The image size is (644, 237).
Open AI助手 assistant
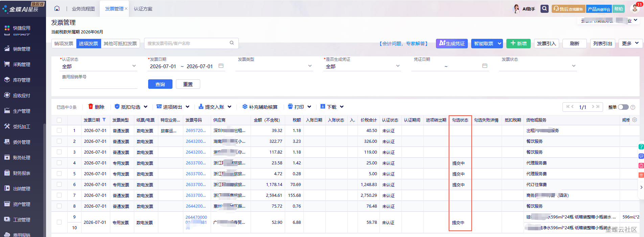tap(525, 9)
